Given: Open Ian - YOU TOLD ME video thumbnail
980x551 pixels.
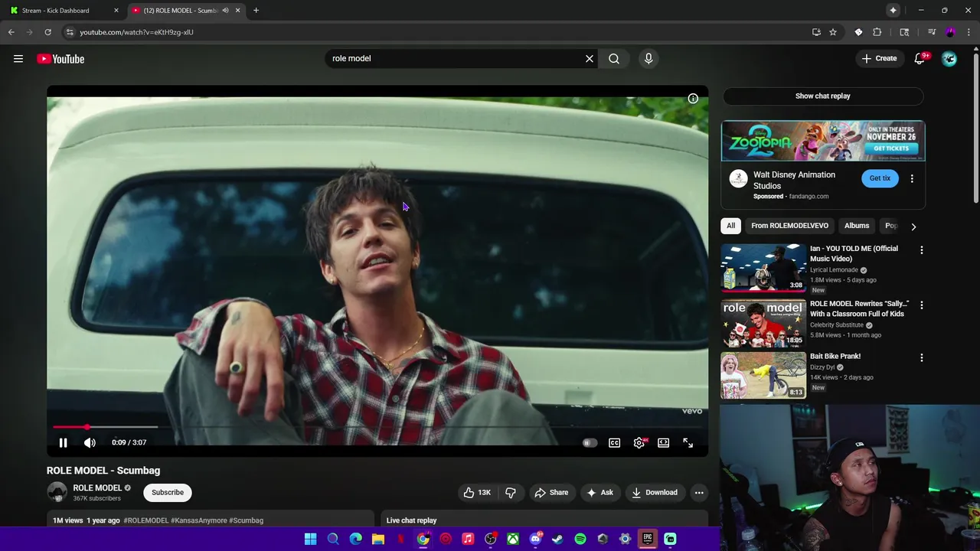Looking at the screenshot, I should click(763, 268).
